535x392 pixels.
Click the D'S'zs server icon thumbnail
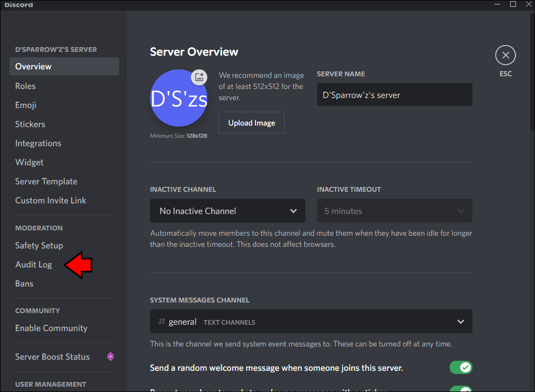point(179,98)
